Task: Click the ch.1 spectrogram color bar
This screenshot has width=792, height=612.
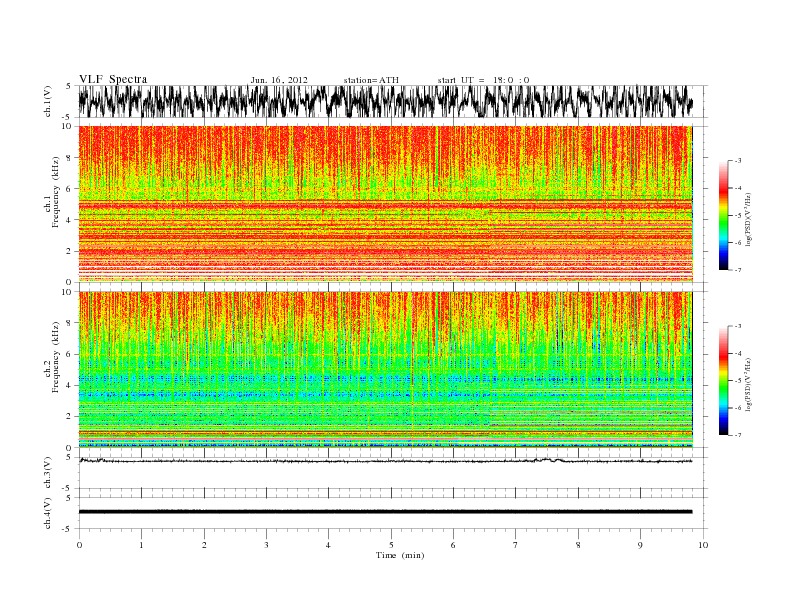Action: pos(724,215)
